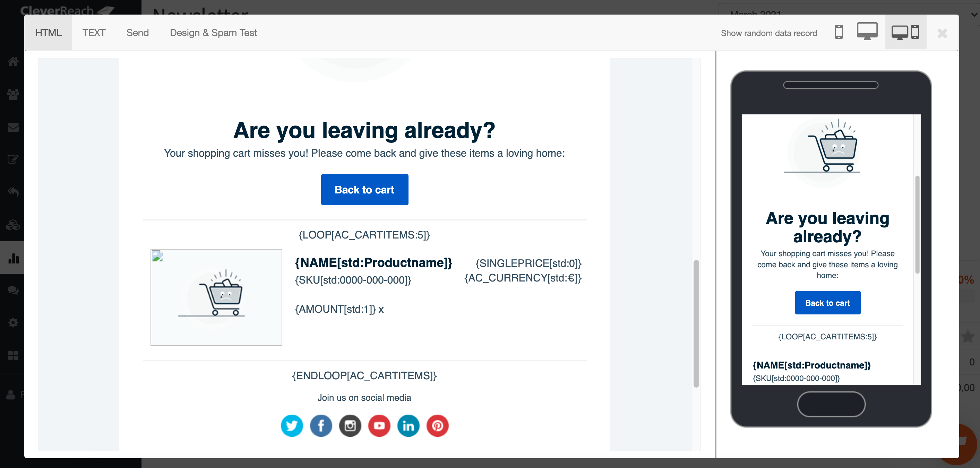The height and width of the screenshot is (468, 980).
Task: Open the HTML preview tab
Action: point(48,33)
